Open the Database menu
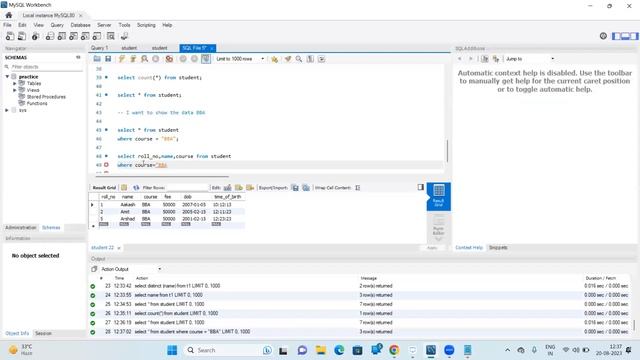This screenshot has height=360, width=640. 80,25
